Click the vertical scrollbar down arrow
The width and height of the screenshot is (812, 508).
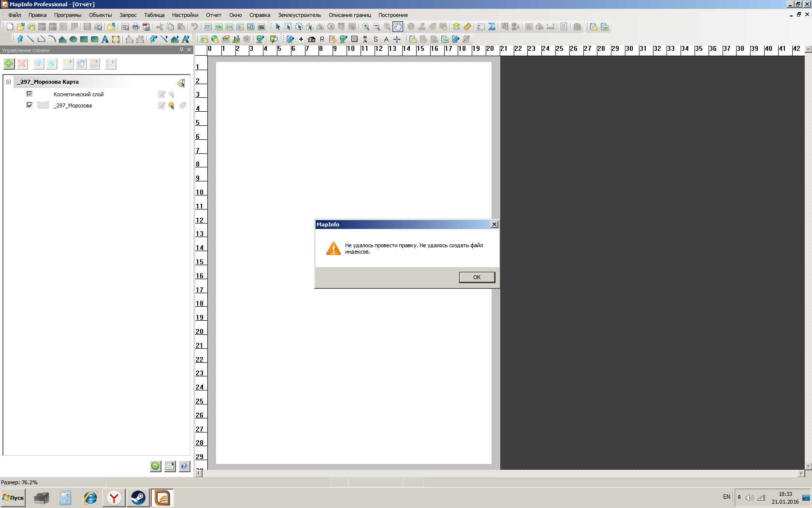click(x=808, y=466)
